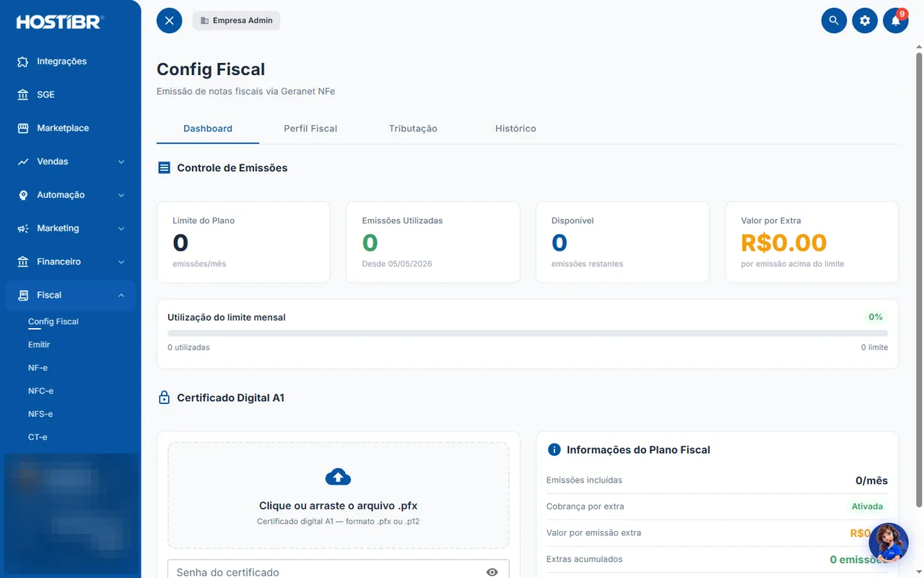Open CT-e in the sidebar
The width and height of the screenshot is (924, 578).
click(x=38, y=437)
